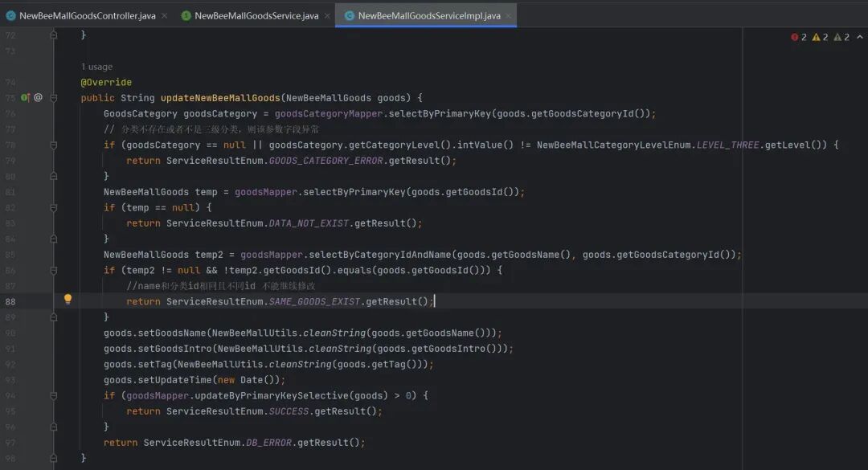This screenshot has height=470, width=868.
Task: Click the updateNewBeeMallGoods method name
Action: pos(220,97)
